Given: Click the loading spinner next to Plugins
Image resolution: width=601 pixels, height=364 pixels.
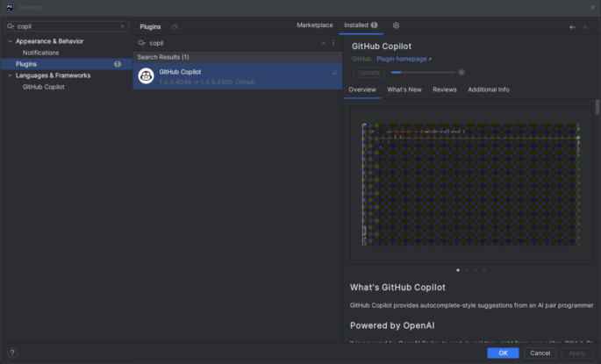Looking at the screenshot, I should coord(175,27).
